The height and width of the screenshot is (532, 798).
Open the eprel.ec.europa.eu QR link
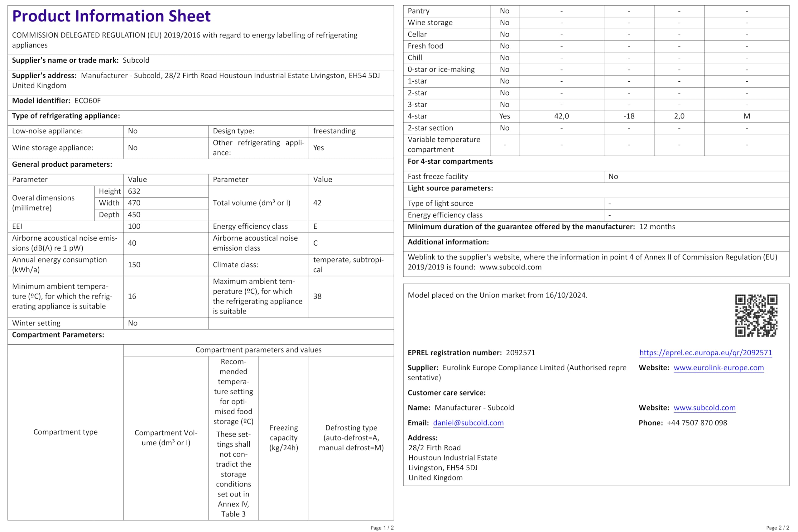[705, 352]
